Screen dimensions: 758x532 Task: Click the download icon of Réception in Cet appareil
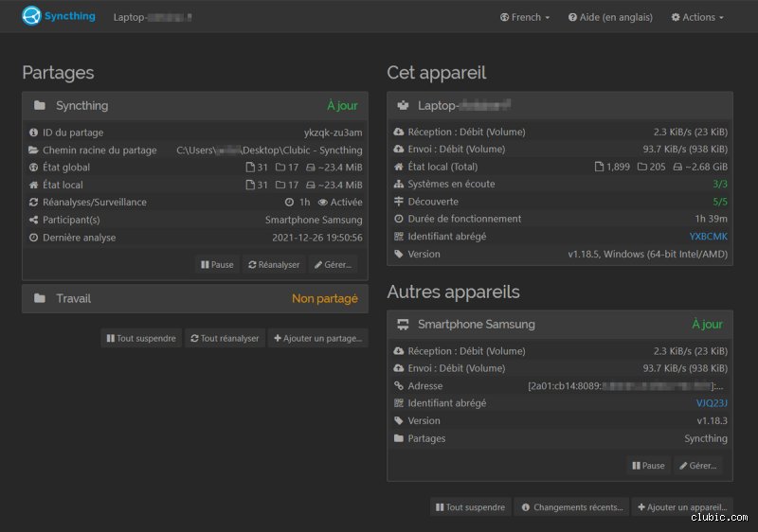[398, 132]
